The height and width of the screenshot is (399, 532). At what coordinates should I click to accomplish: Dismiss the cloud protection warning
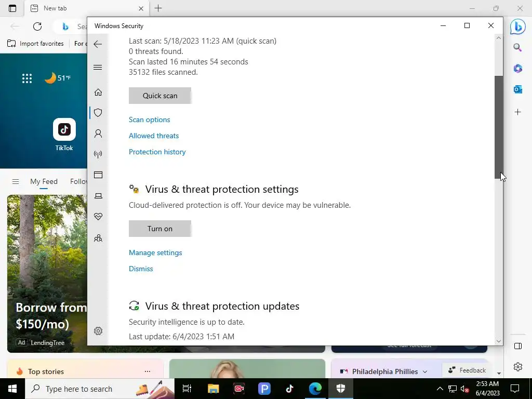click(141, 269)
